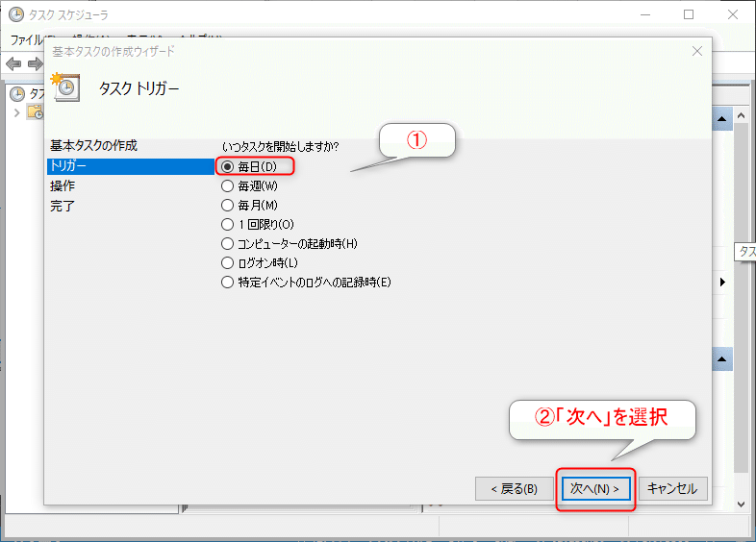The width and height of the screenshot is (756, 542).
Task: Select the トリガー step in wizard sidebar
Action: click(x=131, y=166)
